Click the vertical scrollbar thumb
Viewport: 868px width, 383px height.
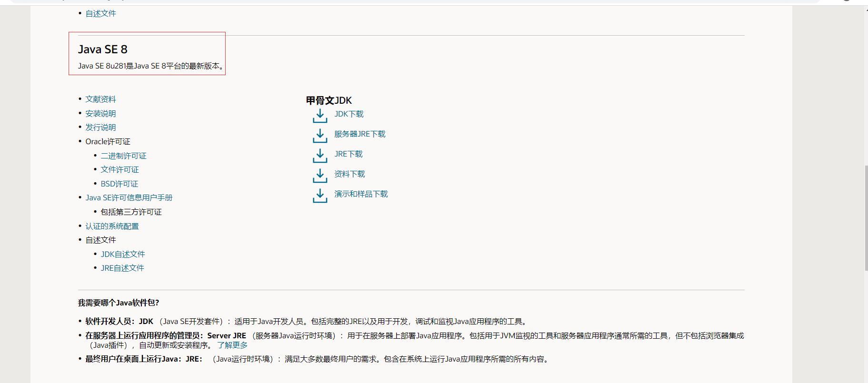tap(866, 218)
